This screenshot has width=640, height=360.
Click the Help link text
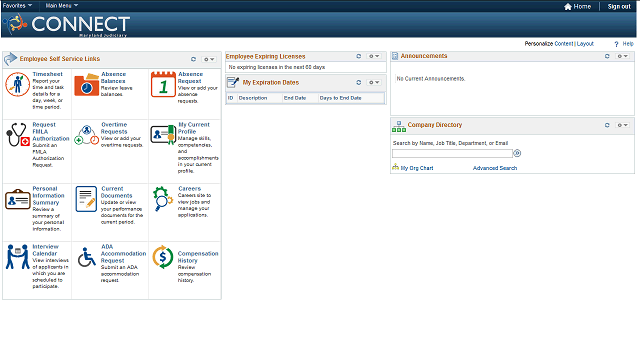(x=628, y=44)
